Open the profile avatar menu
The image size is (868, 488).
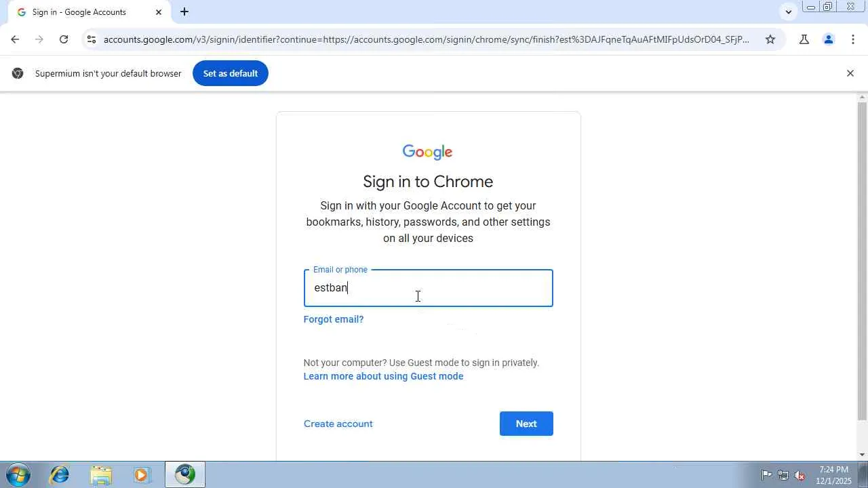829,39
